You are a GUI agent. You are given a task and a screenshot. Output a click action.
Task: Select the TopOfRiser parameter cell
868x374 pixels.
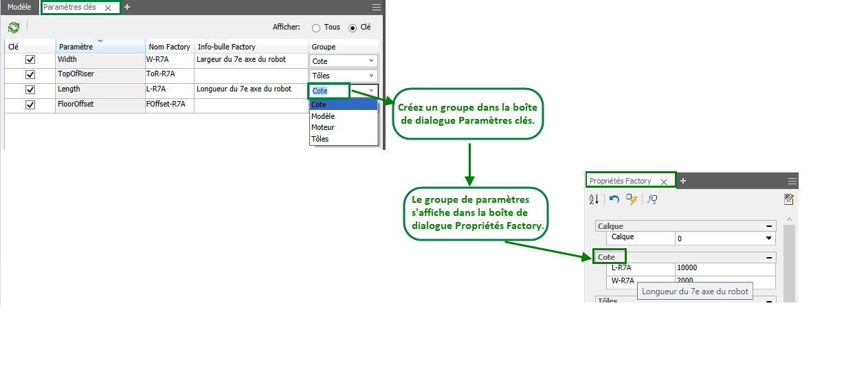coord(100,75)
